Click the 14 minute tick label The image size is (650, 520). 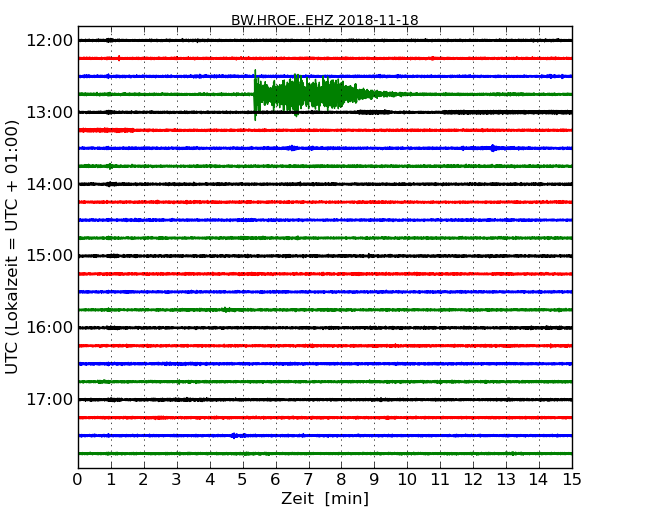(539, 480)
